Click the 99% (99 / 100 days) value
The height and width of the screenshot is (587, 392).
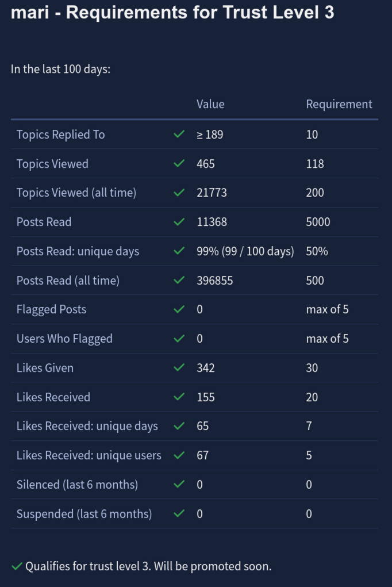pyautogui.click(x=245, y=251)
